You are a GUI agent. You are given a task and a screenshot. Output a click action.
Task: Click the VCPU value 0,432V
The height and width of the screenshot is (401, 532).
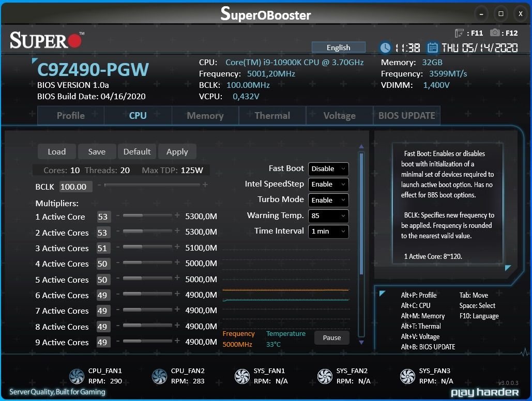246,96
